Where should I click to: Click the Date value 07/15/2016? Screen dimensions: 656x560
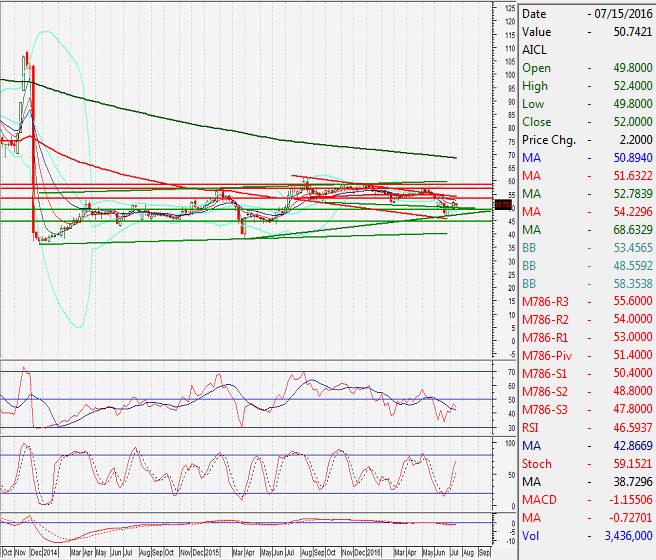(x=621, y=14)
